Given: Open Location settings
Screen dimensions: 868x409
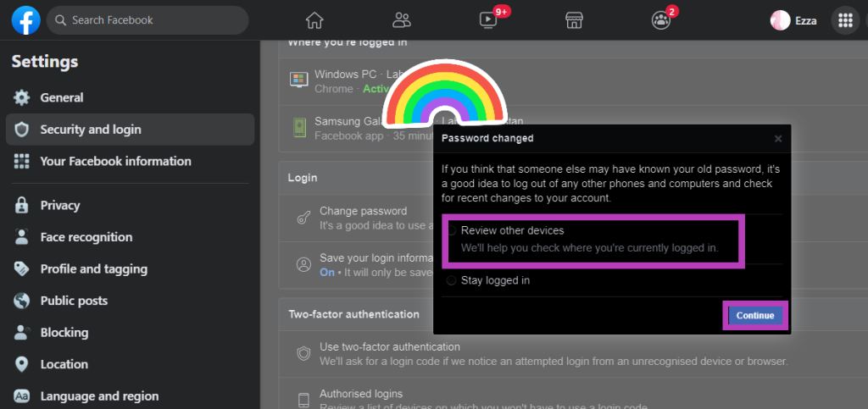Looking at the screenshot, I should tap(130, 364).
